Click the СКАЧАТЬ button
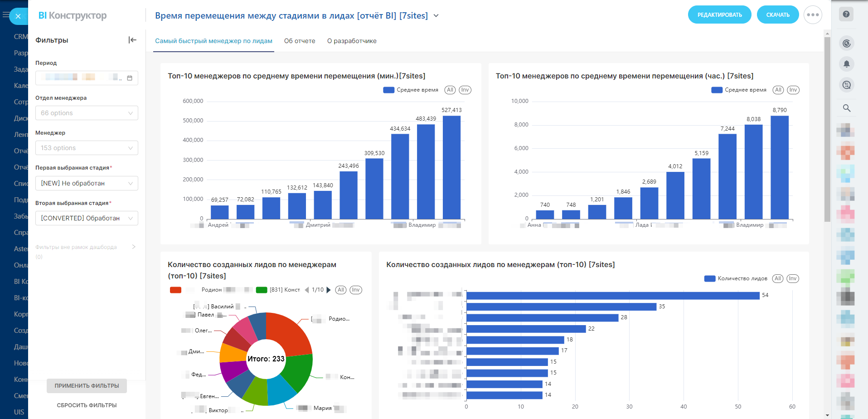868x419 pixels. tap(777, 15)
